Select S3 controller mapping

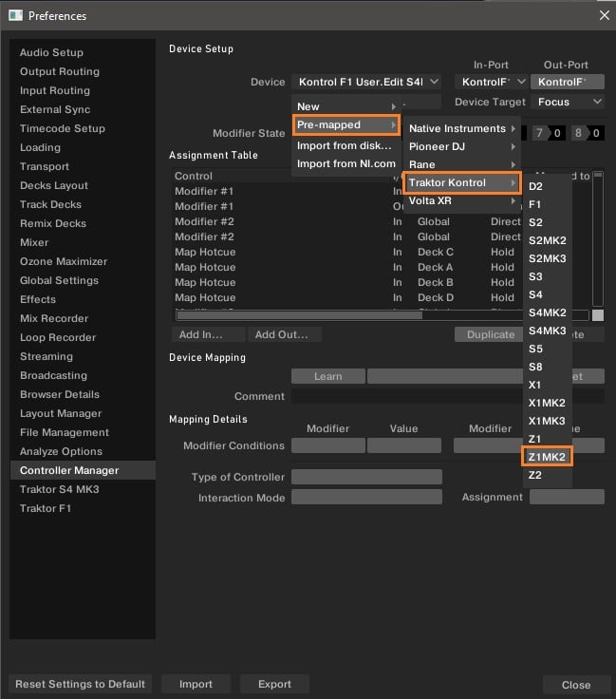pyautogui.click(x=548, y=276)
